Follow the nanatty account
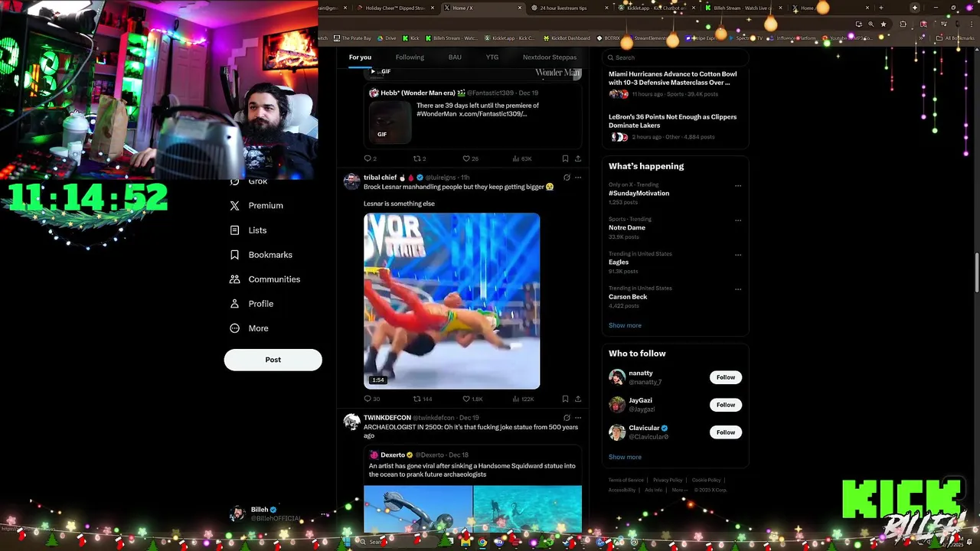 pyautogui.click(x=726, y=377)
